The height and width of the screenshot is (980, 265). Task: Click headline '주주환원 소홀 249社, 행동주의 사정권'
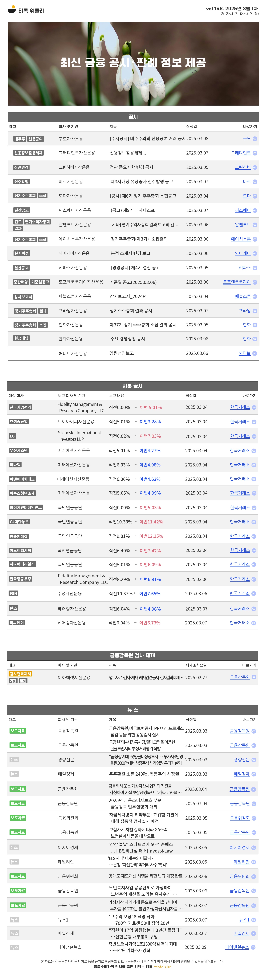coord(144,774)
